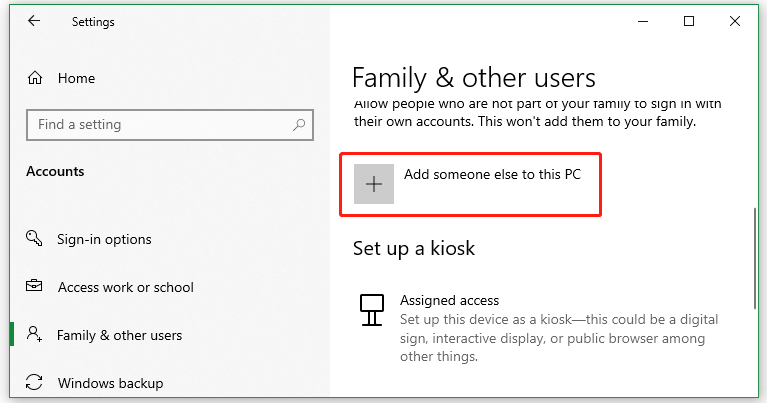
Task: Focus the 'Find a setting' search box
Action: 160,125
